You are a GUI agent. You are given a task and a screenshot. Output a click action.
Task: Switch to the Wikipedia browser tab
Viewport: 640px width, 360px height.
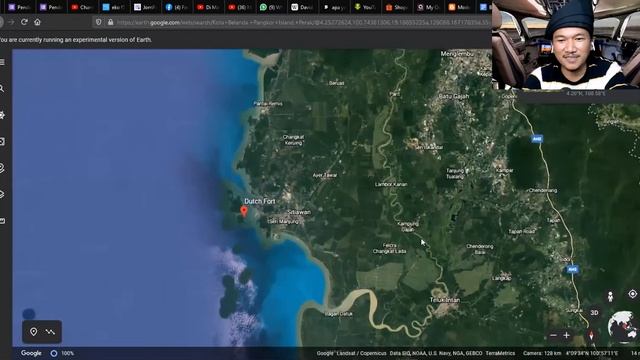click(x=304, y=7)
